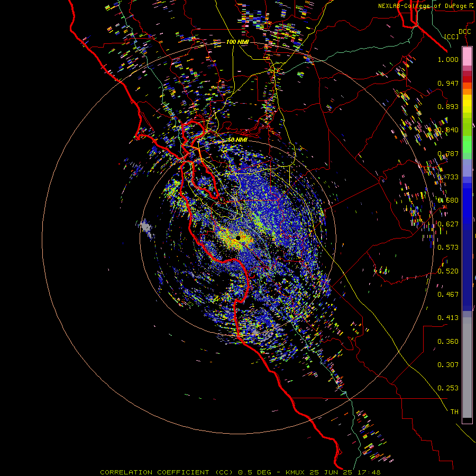
Task: Click the 0.947 scale value
Action: coord(448,83)
